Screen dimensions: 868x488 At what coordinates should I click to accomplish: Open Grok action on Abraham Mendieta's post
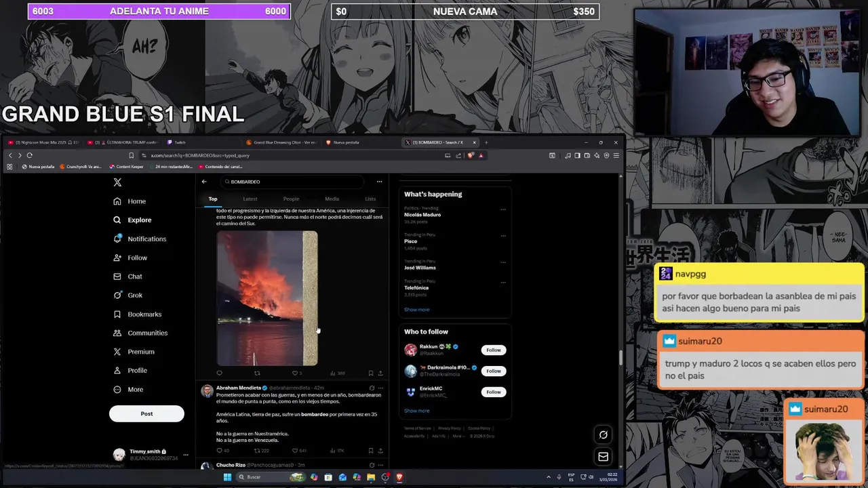[371, 388]
